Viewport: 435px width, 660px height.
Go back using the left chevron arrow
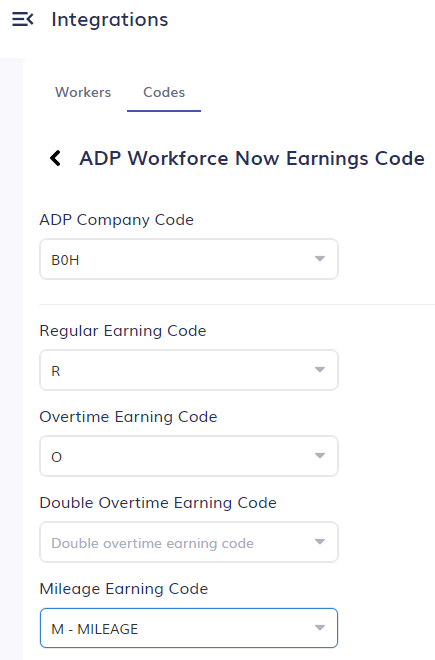(56, 158)
